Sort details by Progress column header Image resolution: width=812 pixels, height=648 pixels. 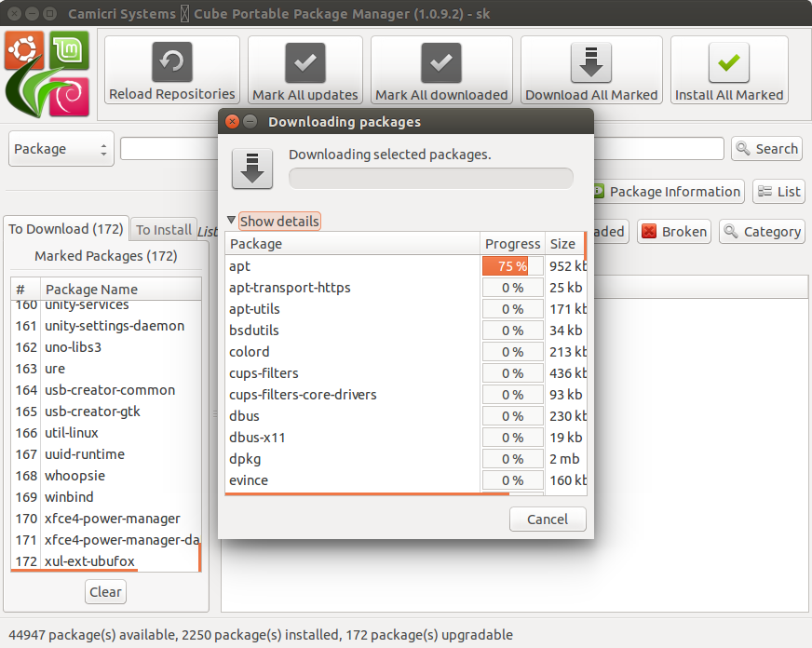point(512,243)
